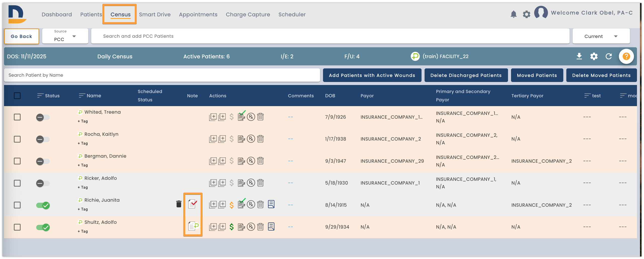Tick the select-all checkbox in the table header
The image size is (644, 259).
pyautogui.click(x=17, y=96)
